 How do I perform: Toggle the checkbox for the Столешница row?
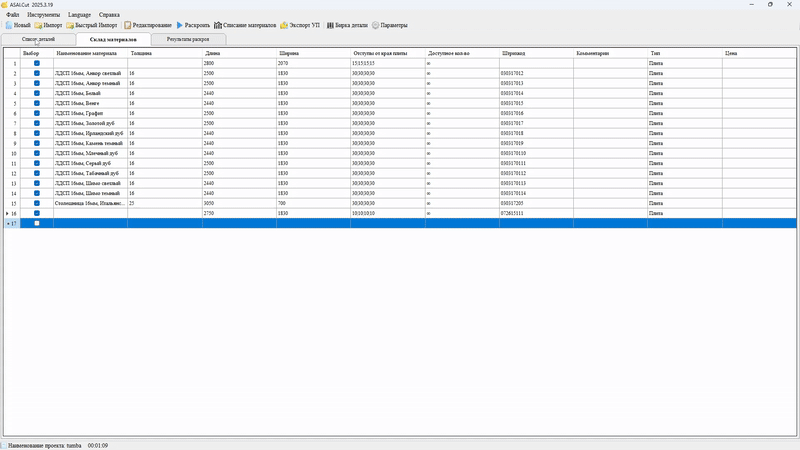pos(37,203)
